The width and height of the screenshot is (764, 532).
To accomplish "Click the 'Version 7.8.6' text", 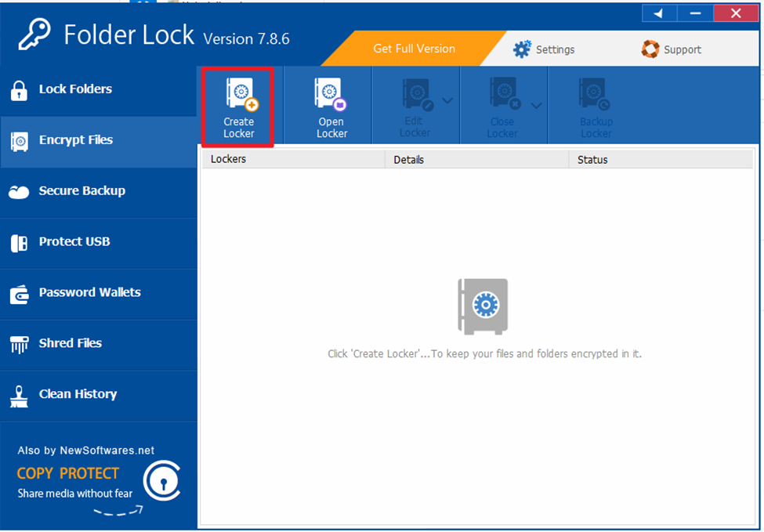I will (246, 38).
